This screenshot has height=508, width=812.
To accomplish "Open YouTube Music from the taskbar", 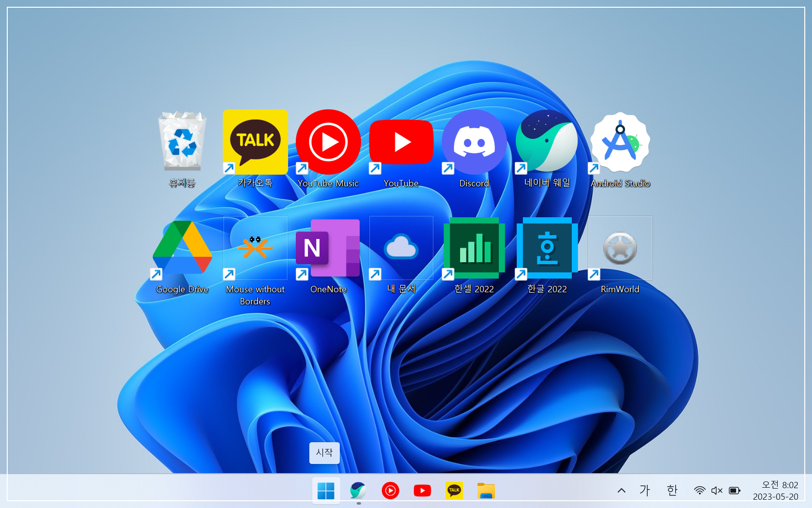I will point(391,491).
